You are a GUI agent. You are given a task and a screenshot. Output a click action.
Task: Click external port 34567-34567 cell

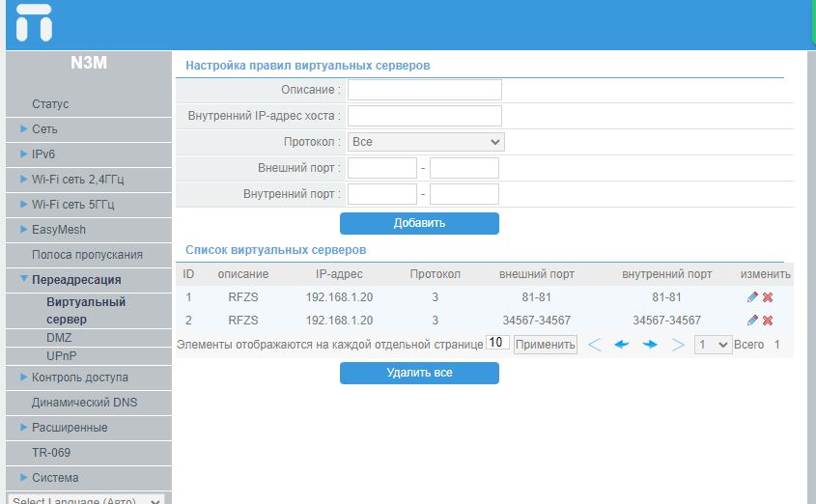coord(537,320)
